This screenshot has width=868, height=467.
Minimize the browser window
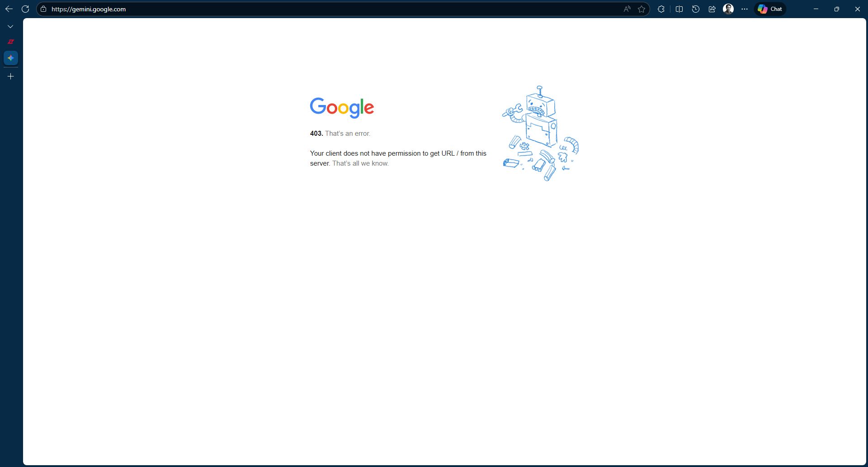pos(816,9)
